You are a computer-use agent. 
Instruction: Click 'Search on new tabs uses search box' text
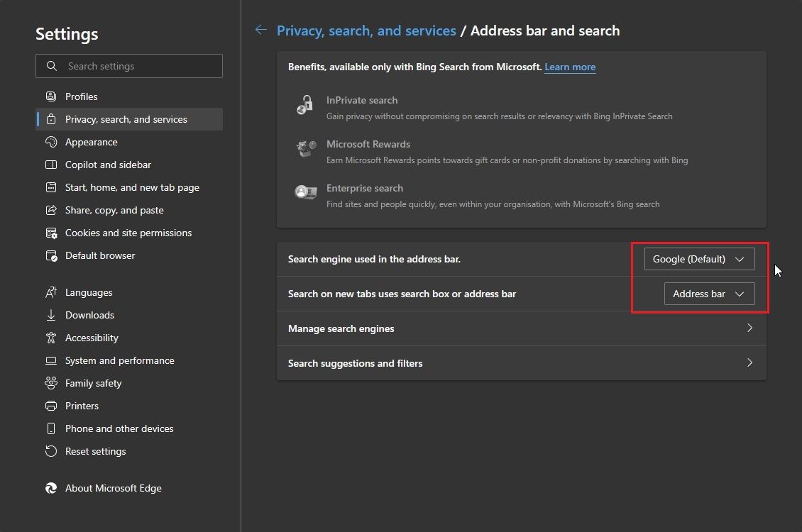pos(402,294)
